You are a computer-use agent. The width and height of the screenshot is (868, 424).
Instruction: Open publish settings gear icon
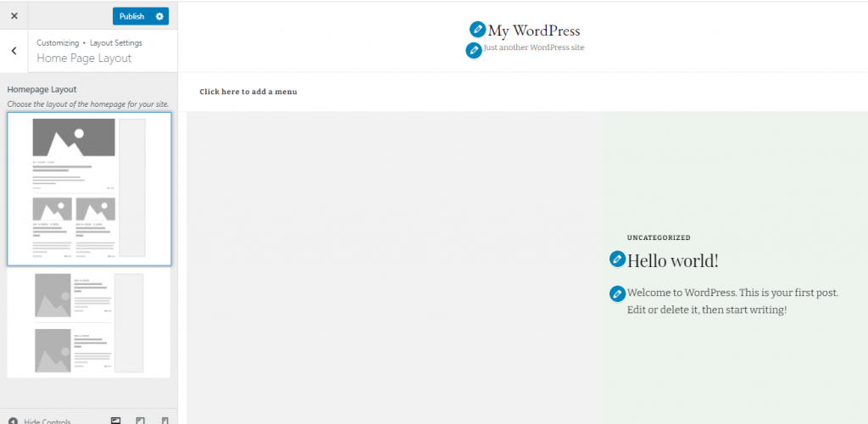click(x=160, y=16)
